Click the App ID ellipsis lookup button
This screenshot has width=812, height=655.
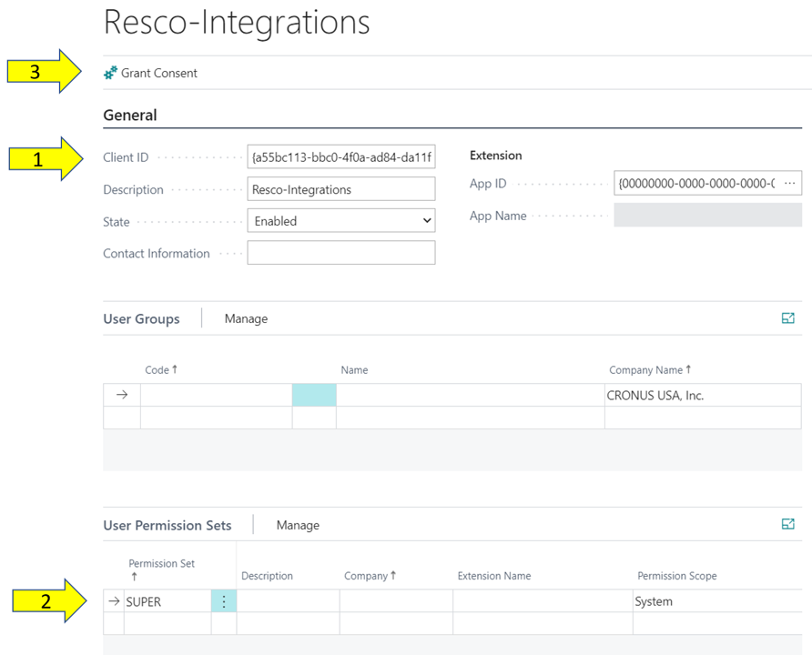point(788,184)
